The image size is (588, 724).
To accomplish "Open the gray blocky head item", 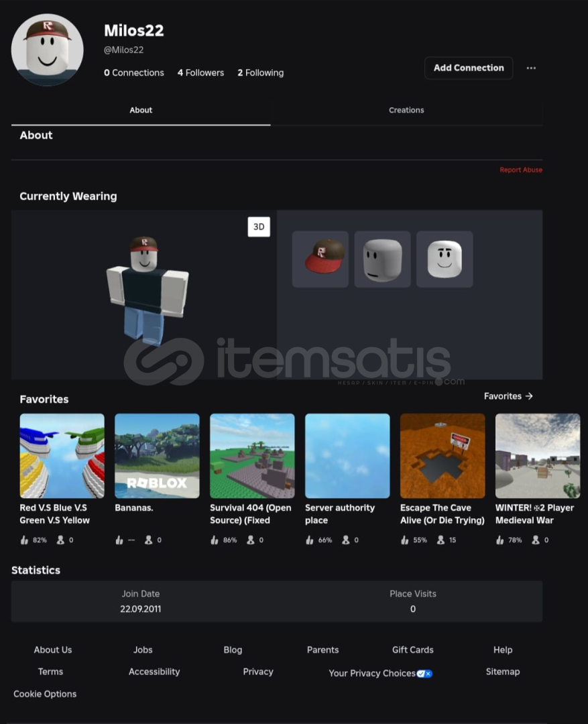I will coord(382,259).
